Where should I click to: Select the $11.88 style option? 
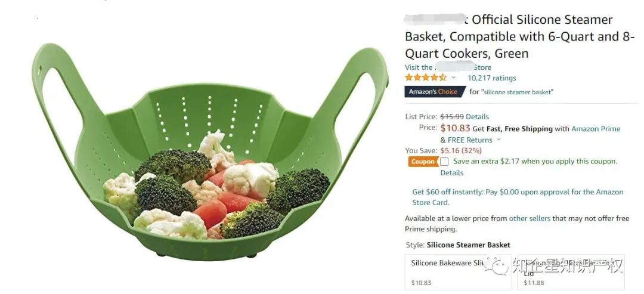coord(571,273)
